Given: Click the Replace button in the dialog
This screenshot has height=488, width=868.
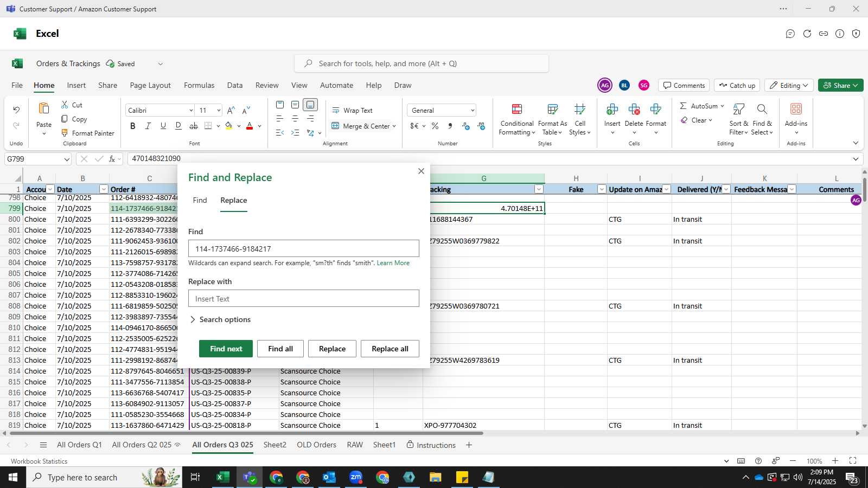Looking at the screenshot, I should tap(332, 349).
